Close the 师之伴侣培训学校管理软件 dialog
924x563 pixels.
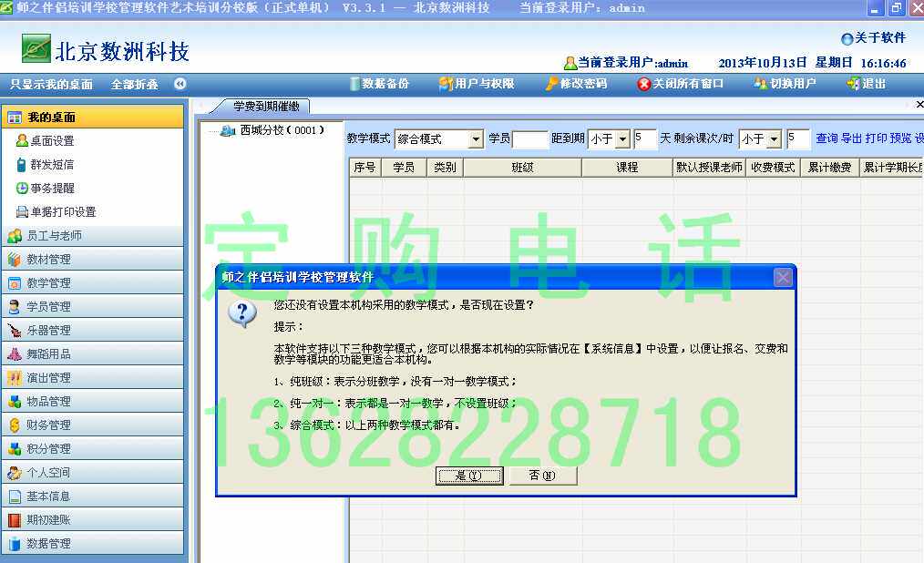pos(783,277)
